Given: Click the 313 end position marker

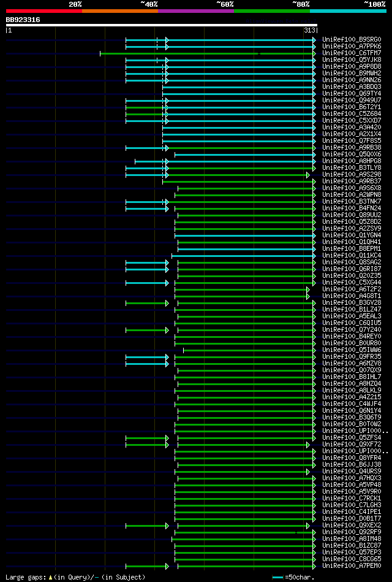Looking at the screenshot, I should [309, 31].
